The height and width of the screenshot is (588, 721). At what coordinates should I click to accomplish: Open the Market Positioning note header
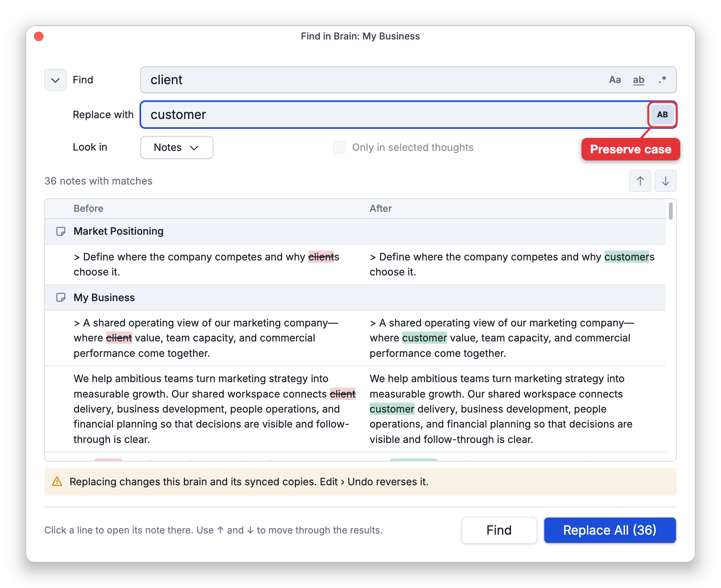[x=355, y=231]
